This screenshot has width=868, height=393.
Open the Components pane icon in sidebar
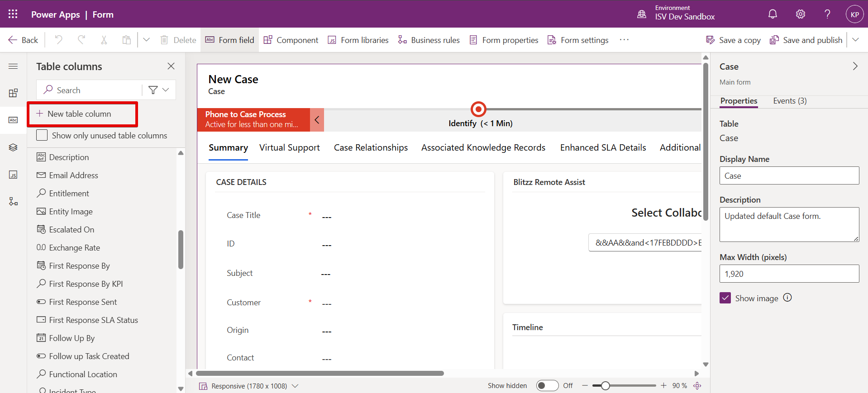pyautogui.click(x=13, y=93)
